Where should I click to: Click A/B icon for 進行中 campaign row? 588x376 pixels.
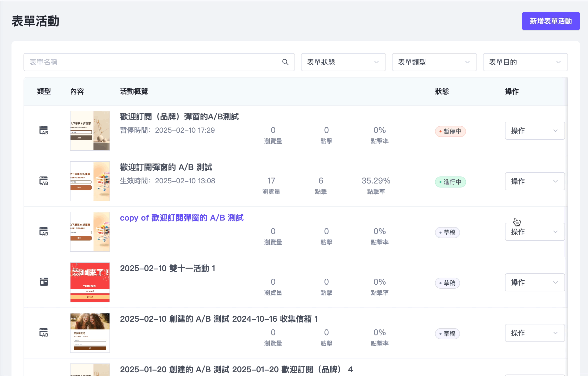click(44, 181)
